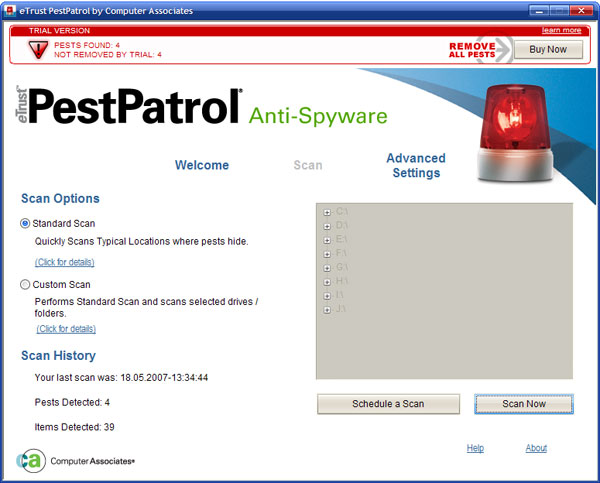
Task: Click the J:\ drive label
Action: (341, 309)
